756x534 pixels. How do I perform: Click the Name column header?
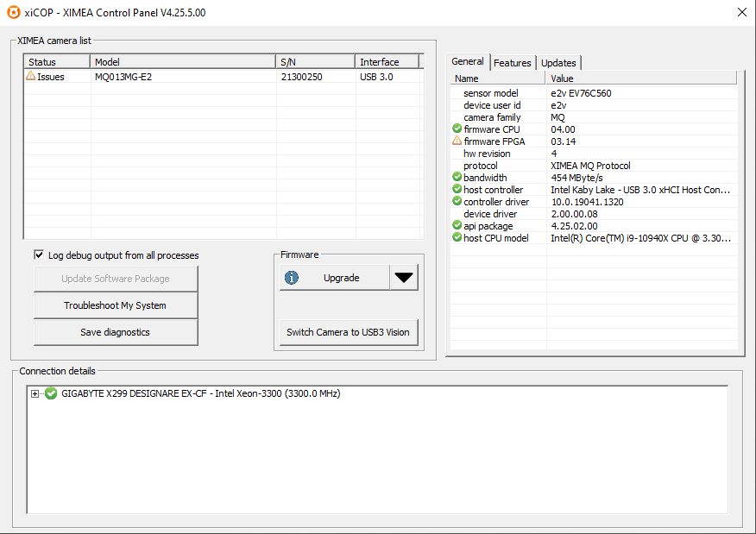pyautogui.click(x=498, y=79)
